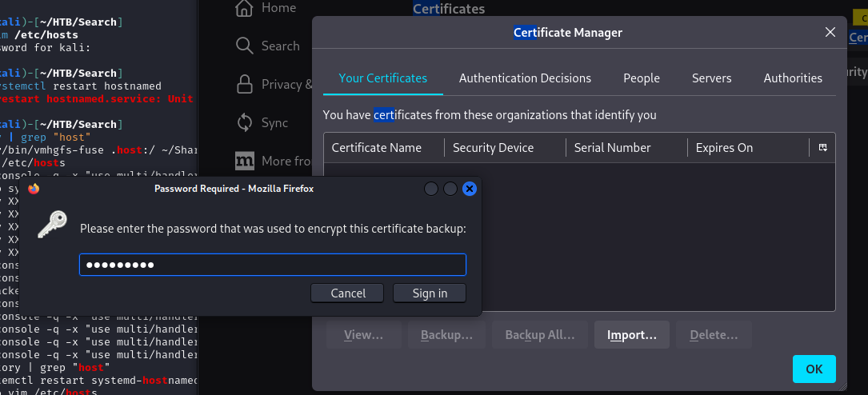Click the Import… button
This screenshot has width=868, height=395.
pyautogui.click(x=632, y=335)
